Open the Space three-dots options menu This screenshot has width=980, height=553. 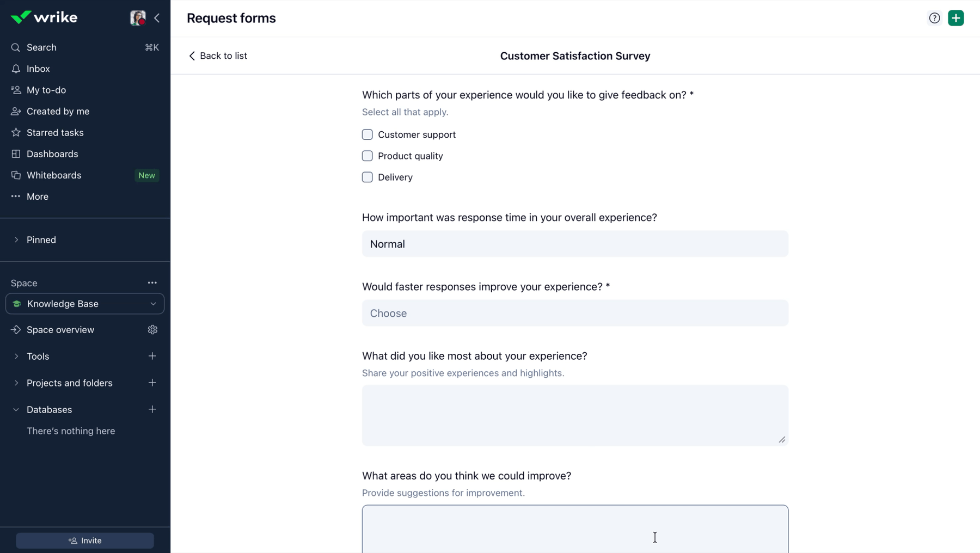click(x=152, y=283)
